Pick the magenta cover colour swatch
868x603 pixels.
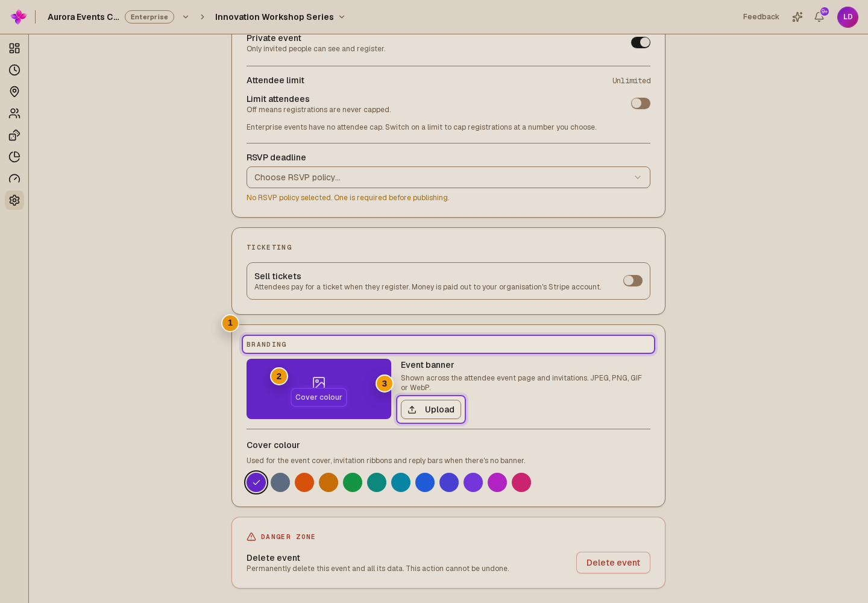497,482
